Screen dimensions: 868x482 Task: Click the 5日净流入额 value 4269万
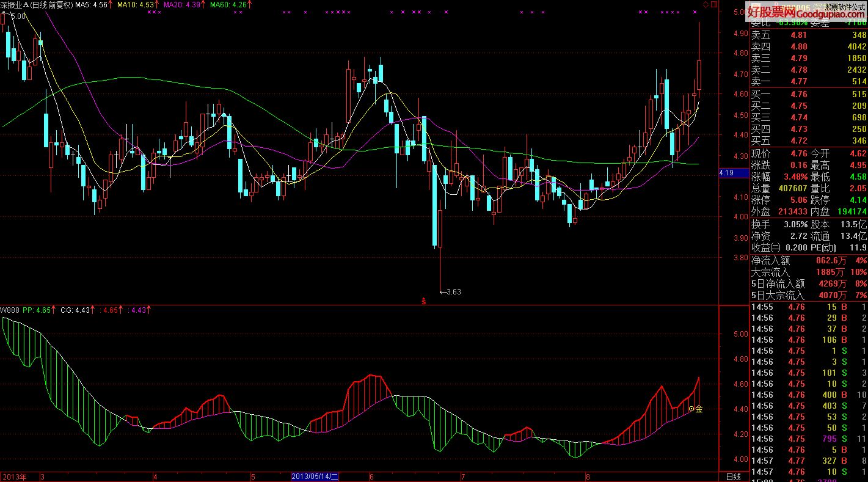[x=833, y=283]
